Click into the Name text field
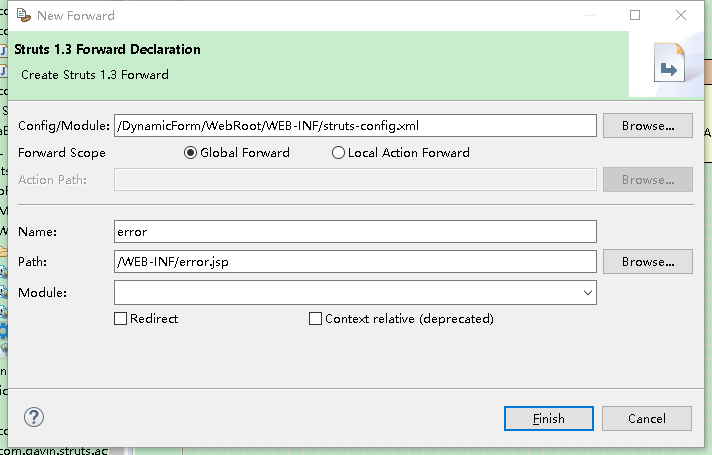The width and height of the screenshot is (712, 455). [355, 232]
